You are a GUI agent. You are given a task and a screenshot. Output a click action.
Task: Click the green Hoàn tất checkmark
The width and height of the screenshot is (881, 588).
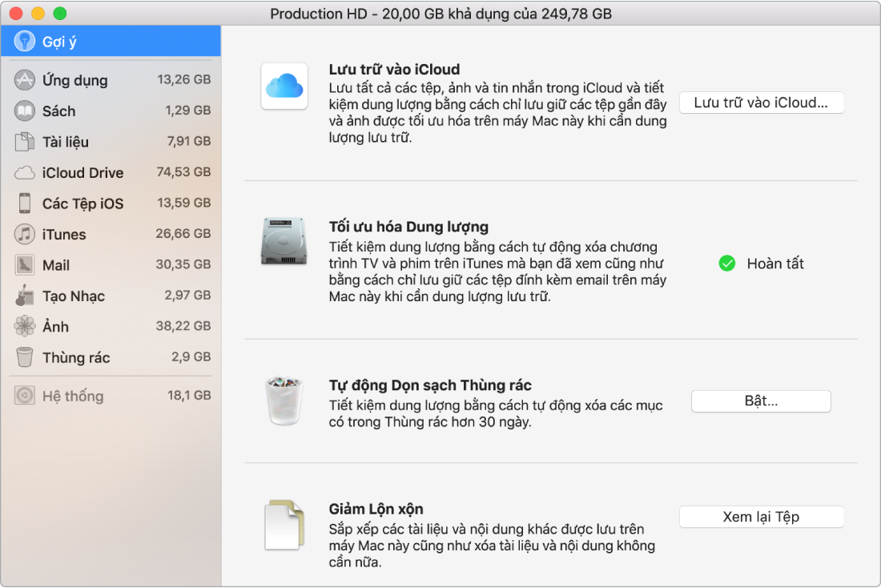click(x=727, y=263)
